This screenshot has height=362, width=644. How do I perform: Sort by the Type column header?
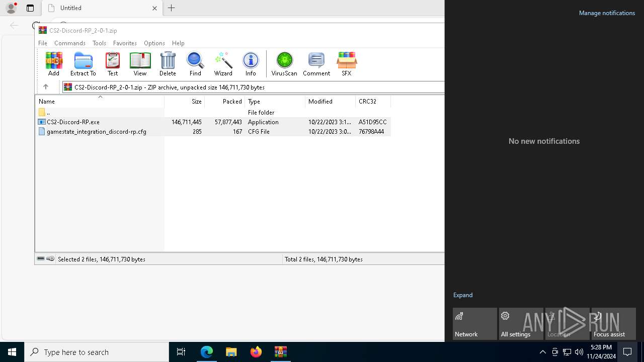[275, 101]
